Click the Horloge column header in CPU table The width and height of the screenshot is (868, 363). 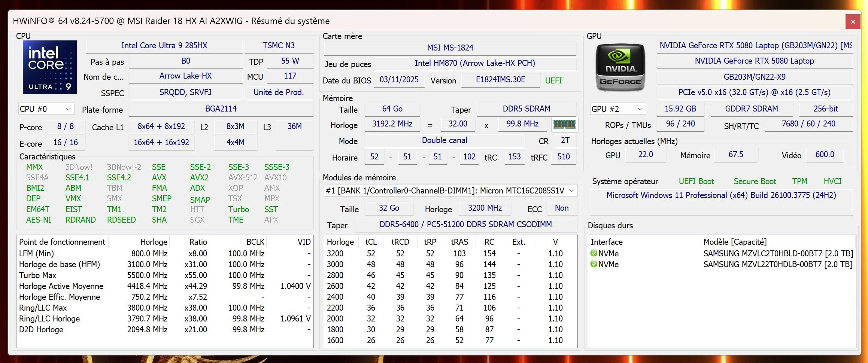(x=154, y=242)
